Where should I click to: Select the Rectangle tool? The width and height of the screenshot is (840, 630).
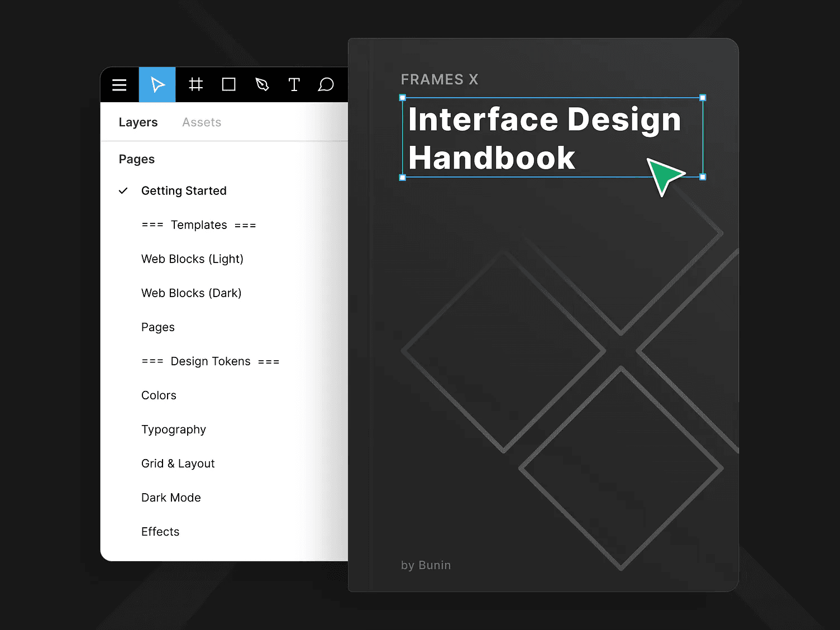point(228,84)
